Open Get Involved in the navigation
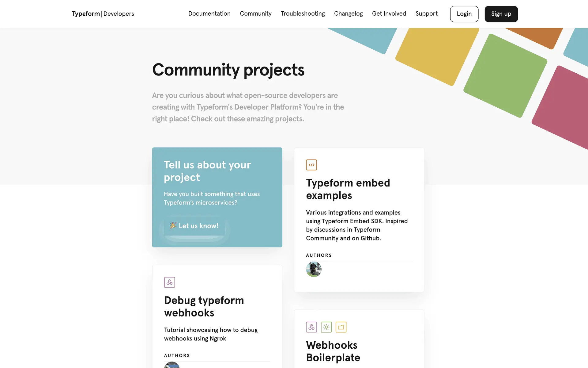The image size is (588, 368). click(389, 14)
